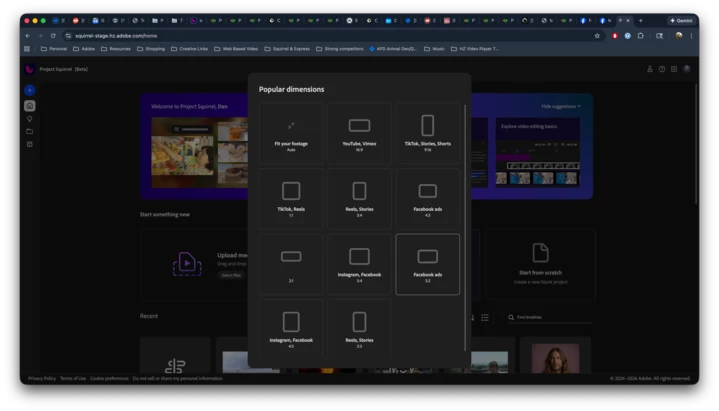Go back in the browser

(28, 36)
